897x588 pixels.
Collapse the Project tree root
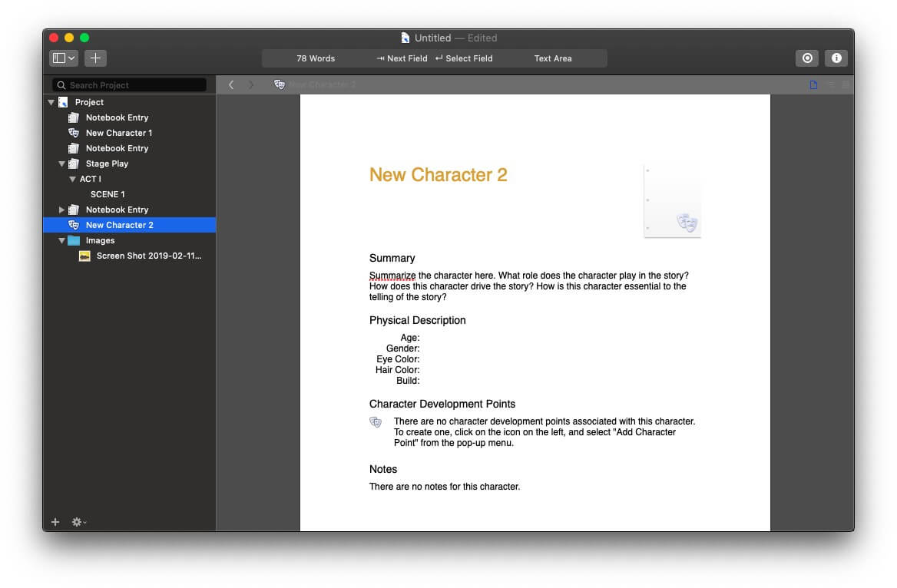point(51,102)
